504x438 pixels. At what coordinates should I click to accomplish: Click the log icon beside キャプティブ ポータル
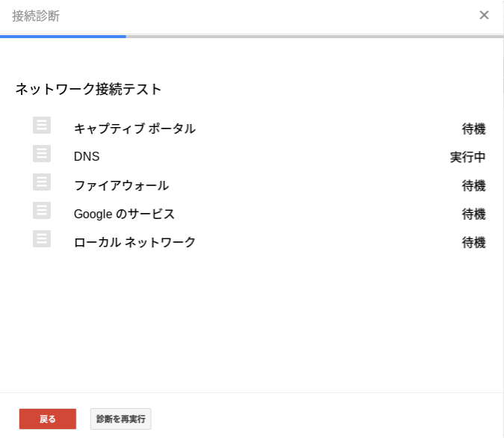42,125
